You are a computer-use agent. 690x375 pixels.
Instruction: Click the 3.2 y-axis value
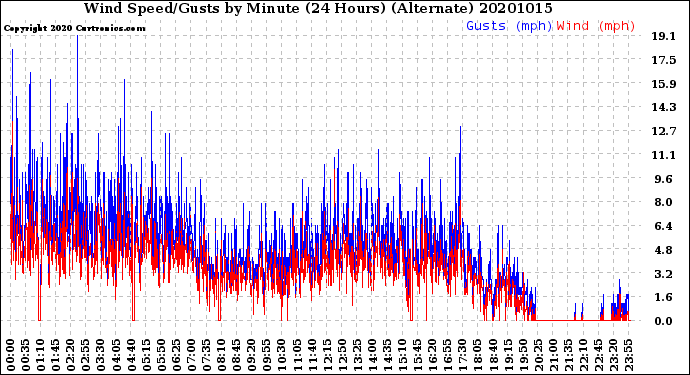(x=664, y=274)
